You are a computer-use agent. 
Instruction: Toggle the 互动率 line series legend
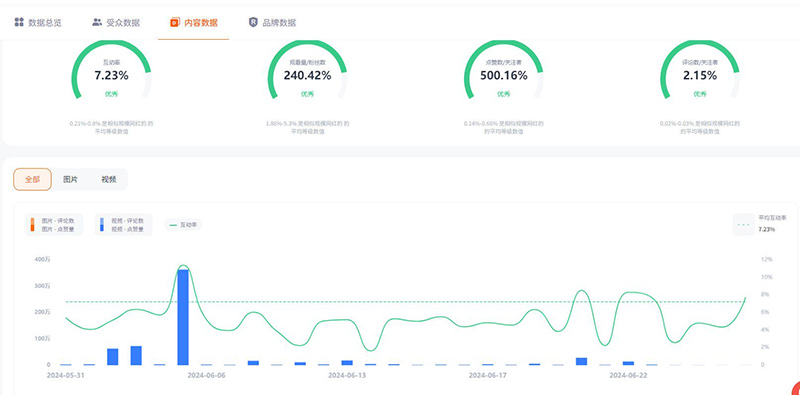[x=184, y=225]
